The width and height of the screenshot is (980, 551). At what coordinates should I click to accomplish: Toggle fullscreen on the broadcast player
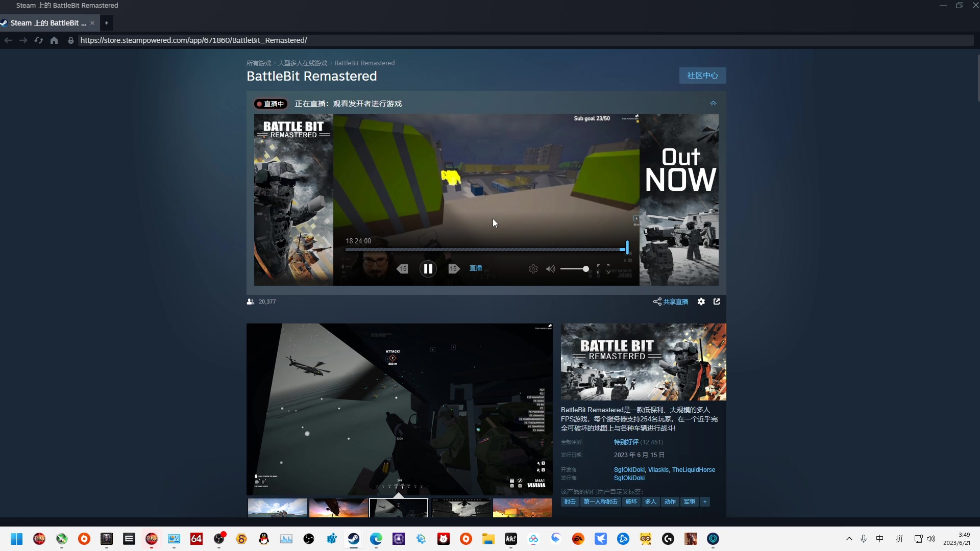[x=603, y=269]
